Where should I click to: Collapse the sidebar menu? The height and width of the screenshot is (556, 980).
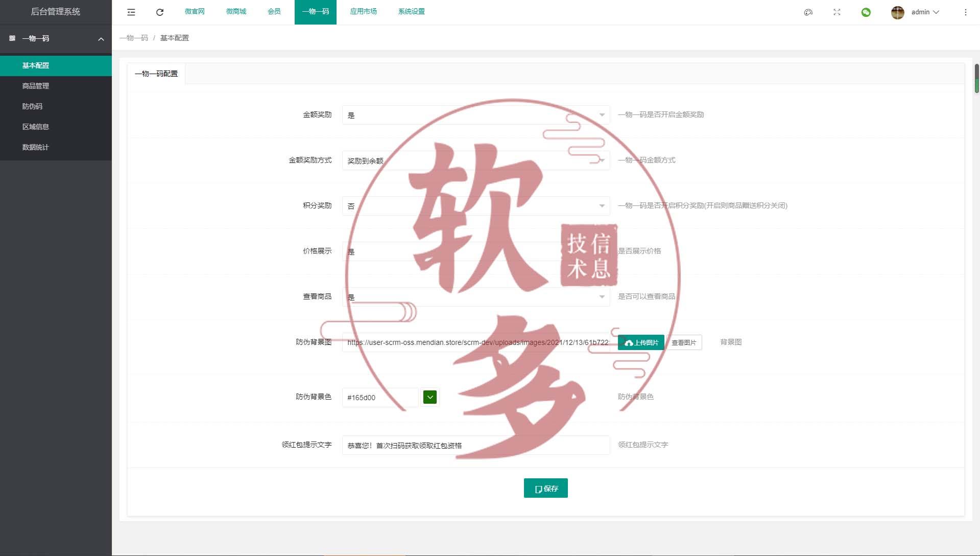pyautogui.click(x=131, y=12)
